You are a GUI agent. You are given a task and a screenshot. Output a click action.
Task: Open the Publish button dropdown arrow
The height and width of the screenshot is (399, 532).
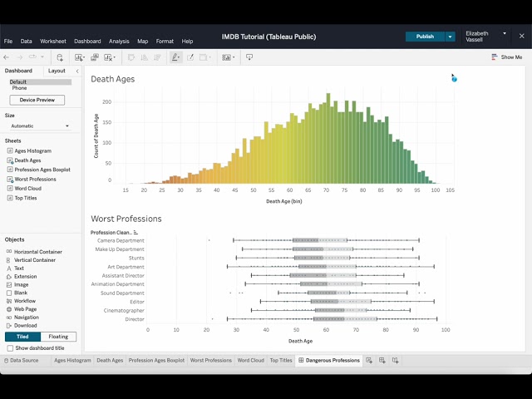[450, 37]
